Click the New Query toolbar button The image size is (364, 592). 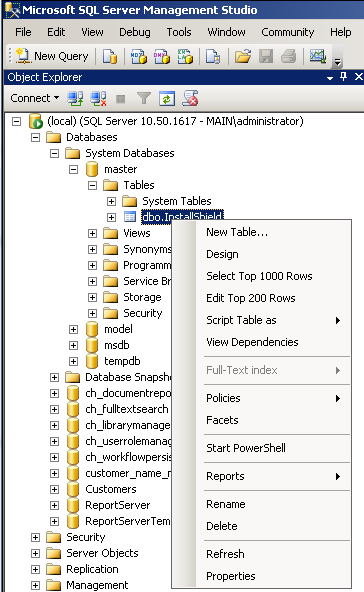pyautogui.click(x=52, y=57)
